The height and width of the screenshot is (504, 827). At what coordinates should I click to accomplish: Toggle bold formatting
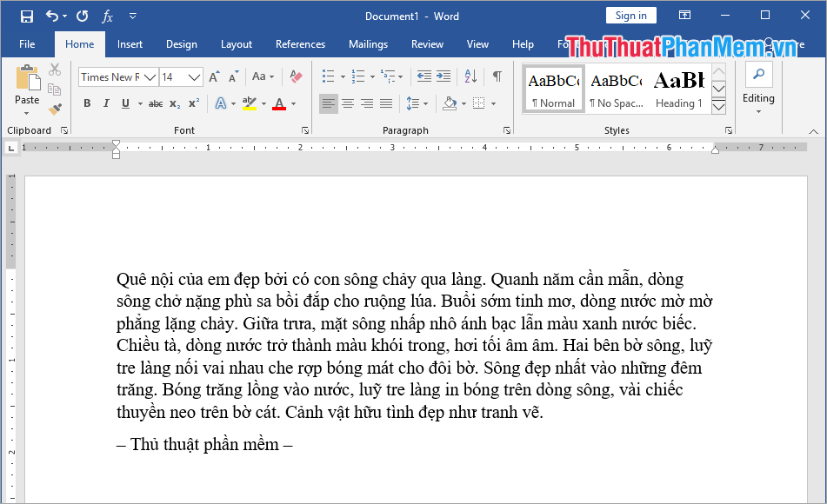86,103
